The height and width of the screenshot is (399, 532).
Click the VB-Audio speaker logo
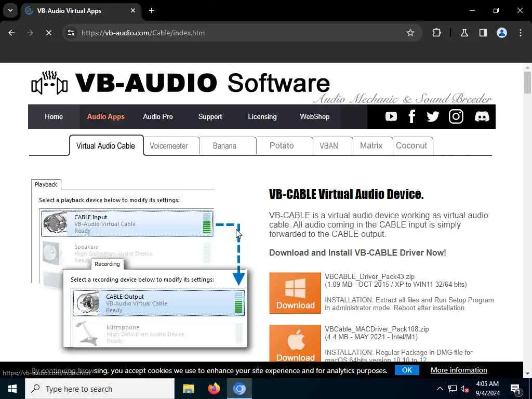coord(49,83)
